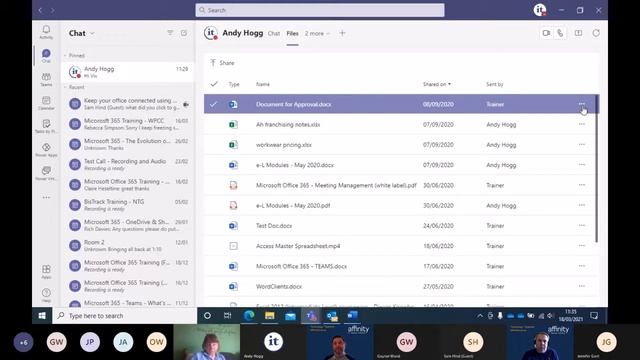This screenshot has width=640, height=360.
Task: Switch to the Chat tab
Action: (x=274, y=33)
